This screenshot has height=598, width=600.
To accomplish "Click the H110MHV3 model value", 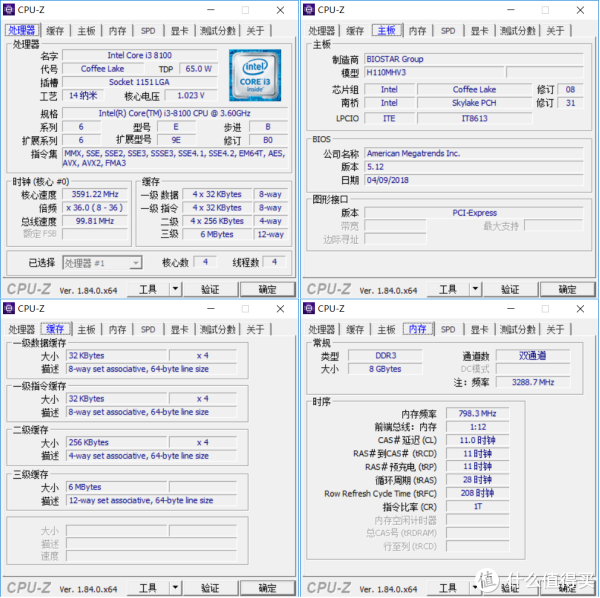I will [434, 73].
